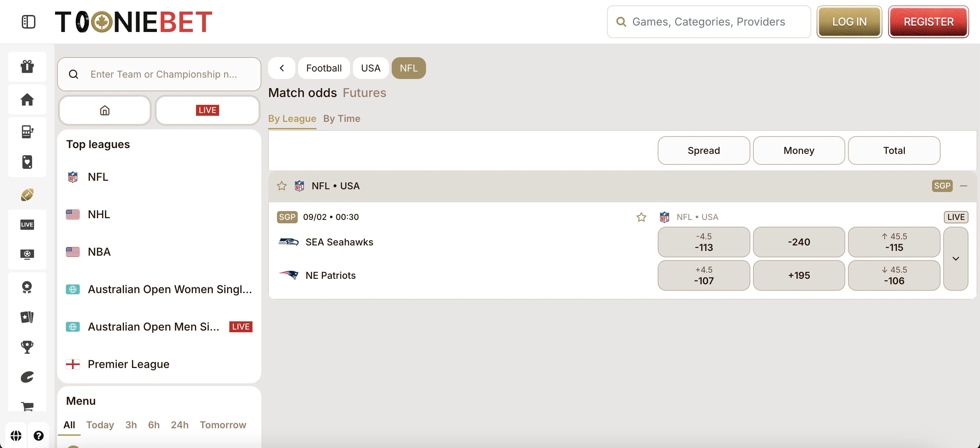Click the shopping cart icon
The image size is (980, 448).
27,406
